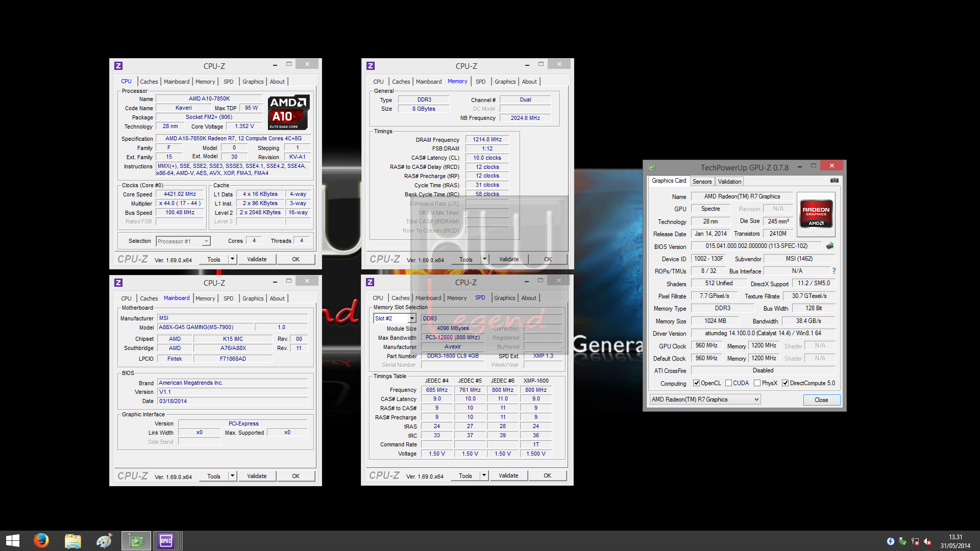Click the motherboard model A88X-G45 GAMING field
Viewport: 980px width, 551px height.
[x=205, y=327]
